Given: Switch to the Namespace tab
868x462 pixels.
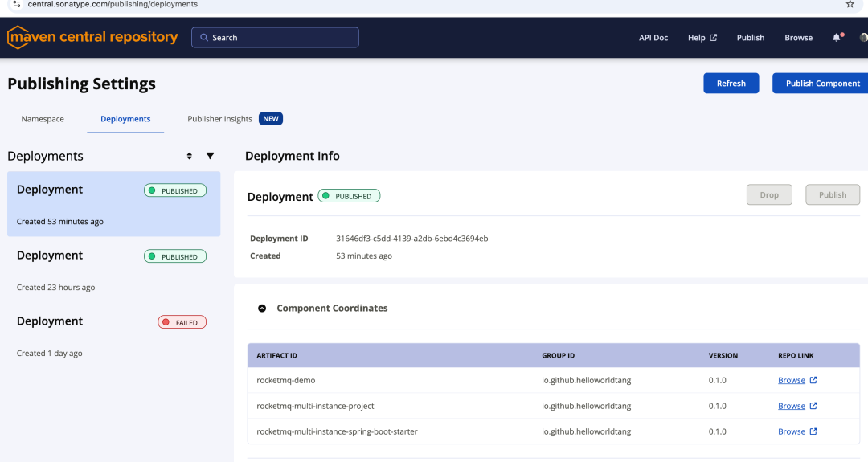Looking at the screenshot, I should [43, 119].
